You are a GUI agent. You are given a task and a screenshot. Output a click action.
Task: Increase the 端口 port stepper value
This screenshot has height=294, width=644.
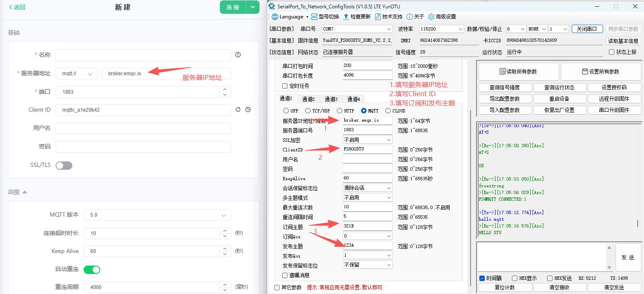225,89
